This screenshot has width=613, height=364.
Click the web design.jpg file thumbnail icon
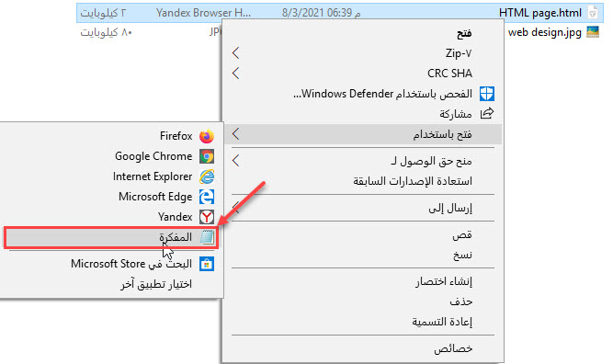[x=593, y=32]
